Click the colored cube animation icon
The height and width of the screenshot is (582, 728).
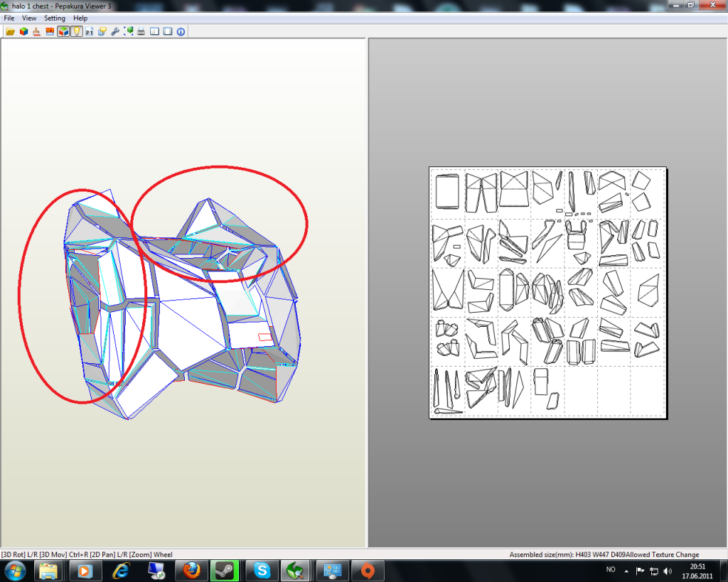click(x=23, y=31)
